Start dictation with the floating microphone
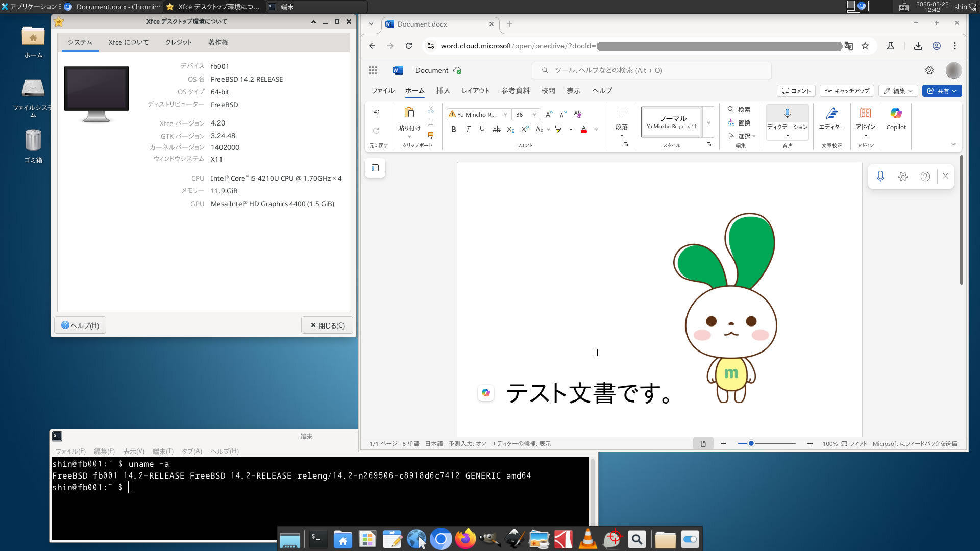 [880, 177]
